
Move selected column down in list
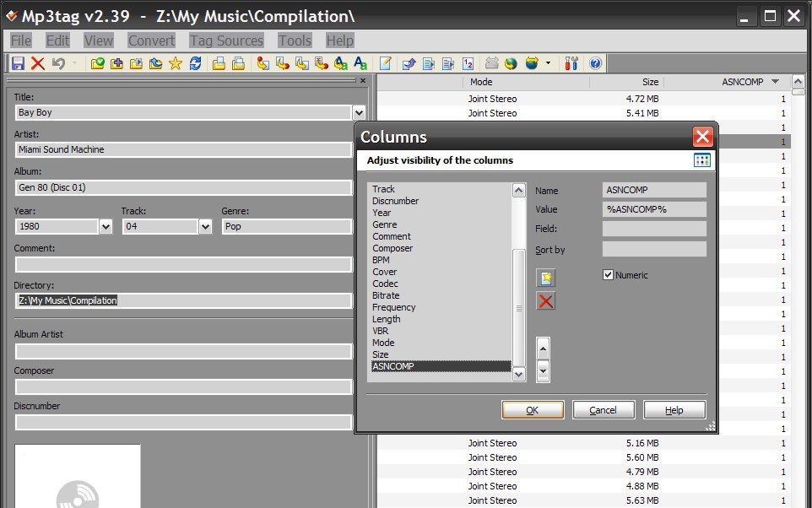point(543,371)
